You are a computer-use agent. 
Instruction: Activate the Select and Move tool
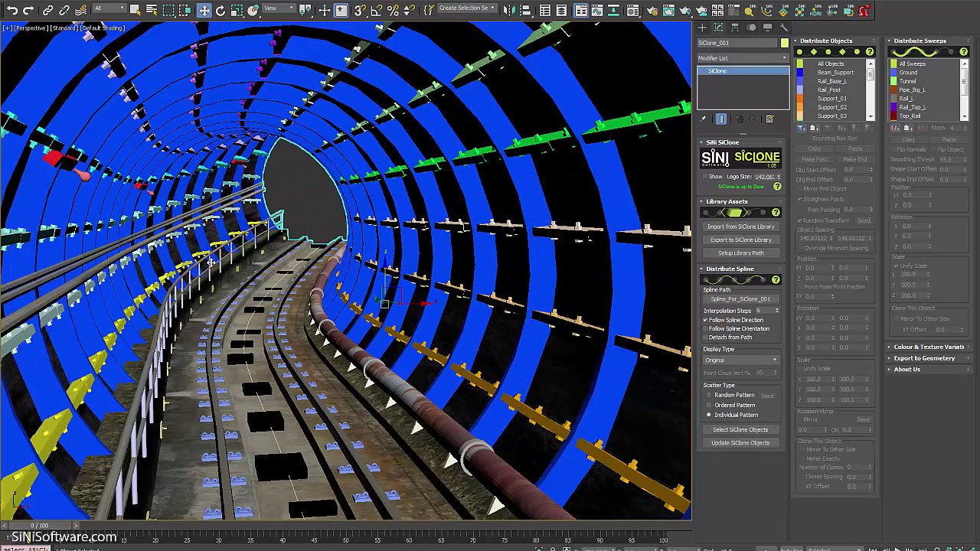click(204, 11)
